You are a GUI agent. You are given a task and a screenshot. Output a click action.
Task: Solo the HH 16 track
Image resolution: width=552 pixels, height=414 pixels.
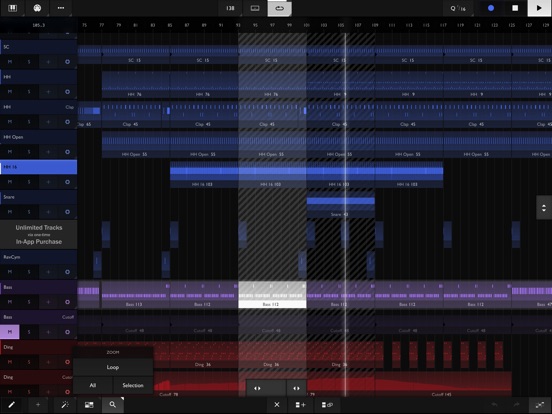pyautogui.click(x=29, y=182)
